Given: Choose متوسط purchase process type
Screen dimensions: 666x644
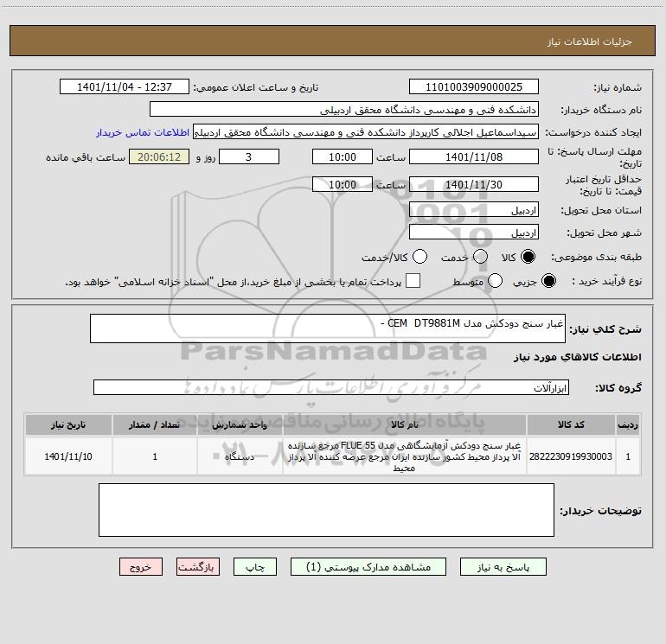Looking at the screenshot, I should click(x=495, y=281).
